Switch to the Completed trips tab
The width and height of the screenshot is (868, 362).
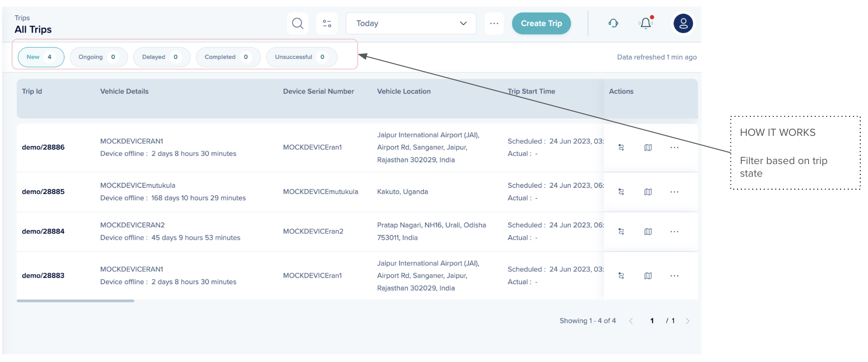click(228, 57)
